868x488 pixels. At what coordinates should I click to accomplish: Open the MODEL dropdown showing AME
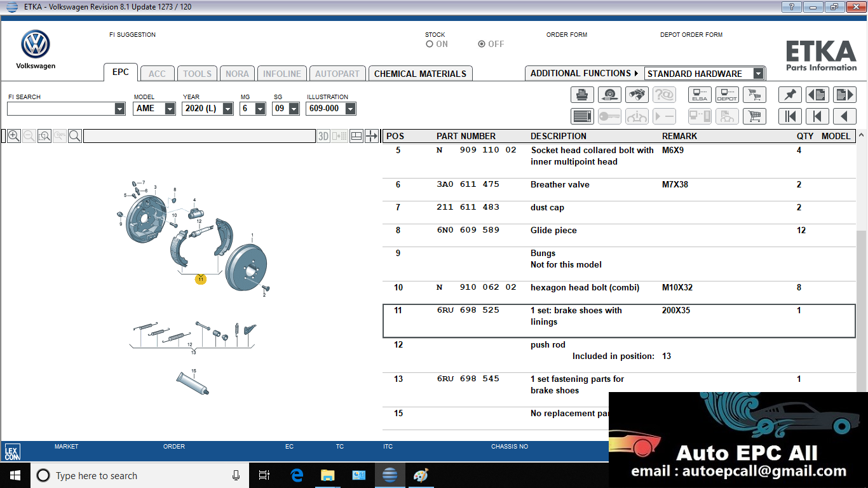[170, 109]
